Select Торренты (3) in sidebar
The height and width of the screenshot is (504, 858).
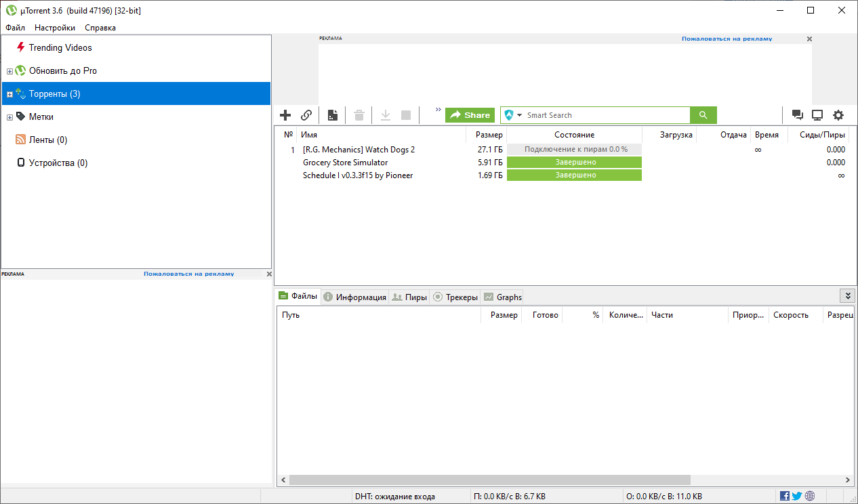pos(136,93)
